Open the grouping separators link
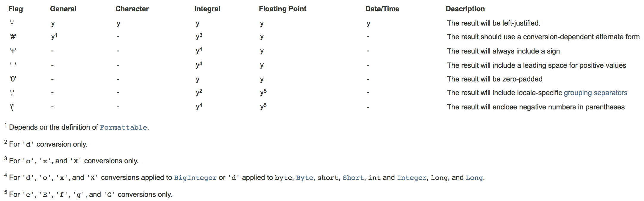Image resolution: width=644 pixels, height=201 pixels. [x=595, y=93]
